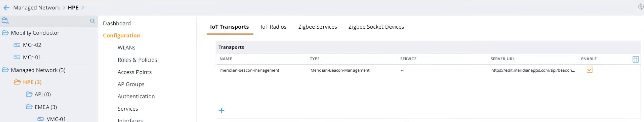Click the search magnifier in sidebar
Viewport: 644px width, 122px height.
pos(92,21)
